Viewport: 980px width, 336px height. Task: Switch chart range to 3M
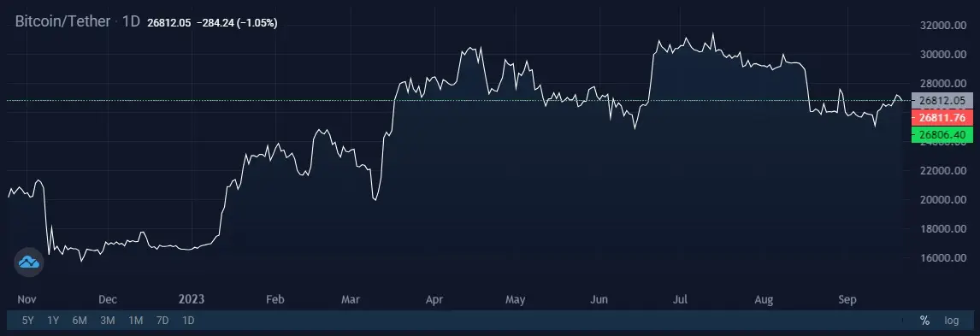pos(107,321)
